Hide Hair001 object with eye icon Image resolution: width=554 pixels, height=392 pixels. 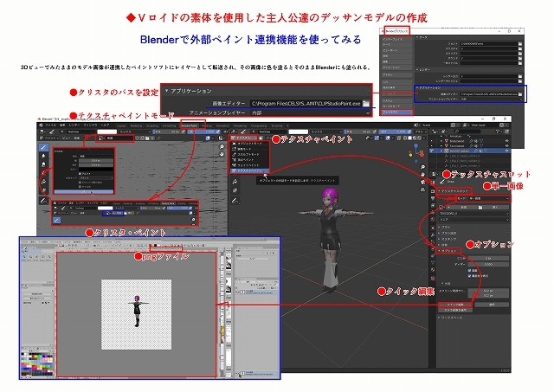[x=507, y=151]
